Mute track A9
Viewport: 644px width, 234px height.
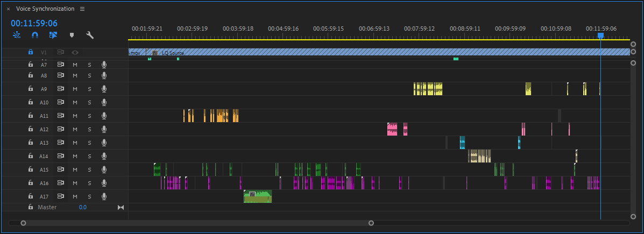point(75,89)
